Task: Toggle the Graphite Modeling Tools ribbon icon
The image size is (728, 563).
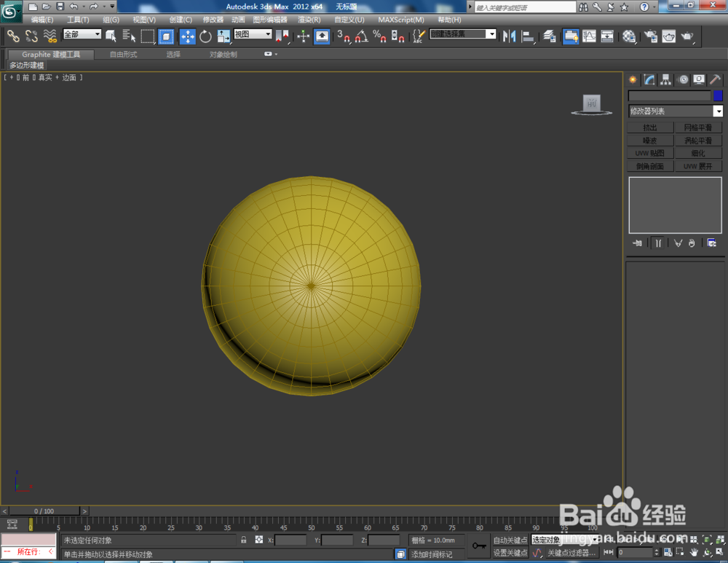Action: [x=571, y=36]
